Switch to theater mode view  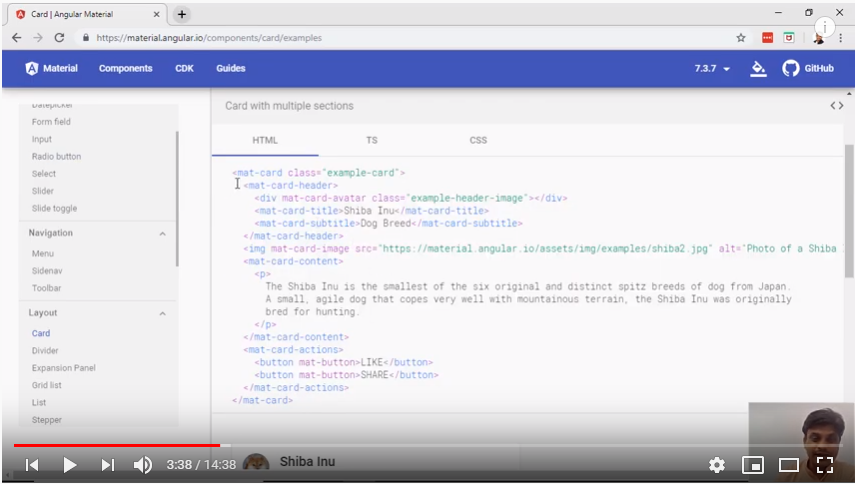click(x=788, y=464)
